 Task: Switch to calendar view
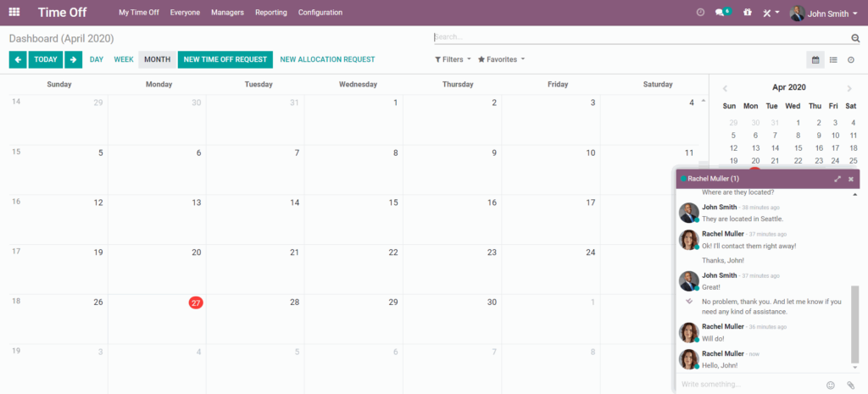(x=815, y=59)
